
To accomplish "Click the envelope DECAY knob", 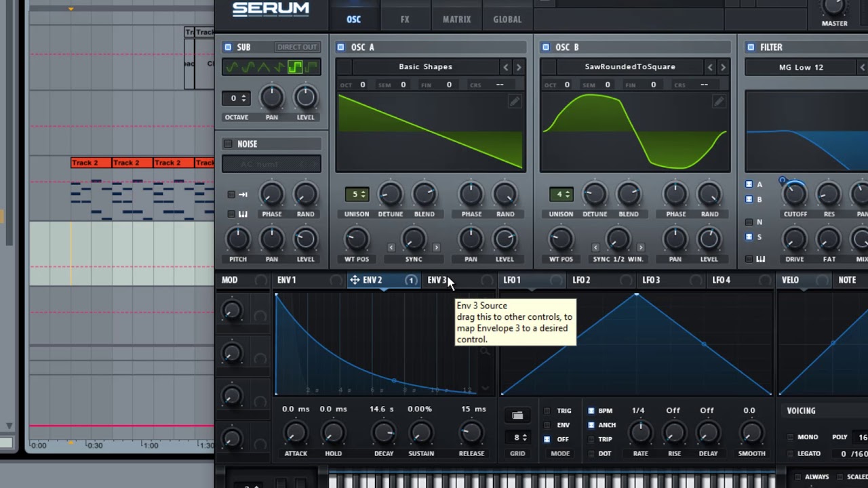I will [x=384, y=432].
